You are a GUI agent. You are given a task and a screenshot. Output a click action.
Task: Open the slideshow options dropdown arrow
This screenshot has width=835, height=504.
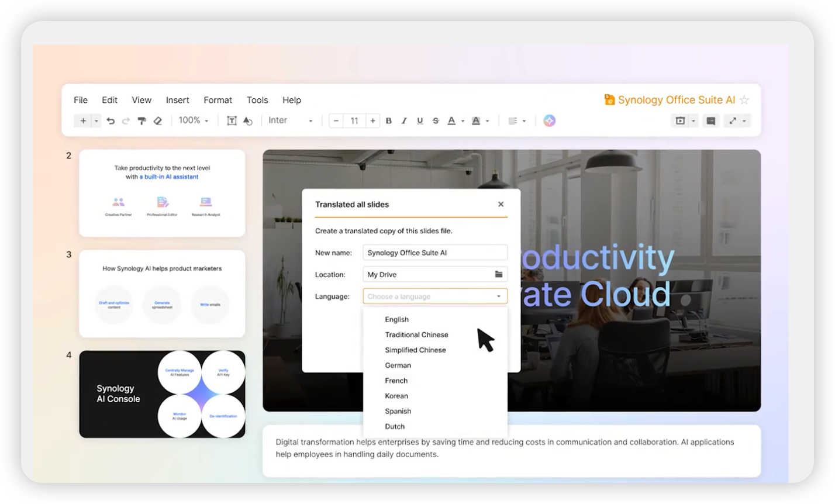693,121
